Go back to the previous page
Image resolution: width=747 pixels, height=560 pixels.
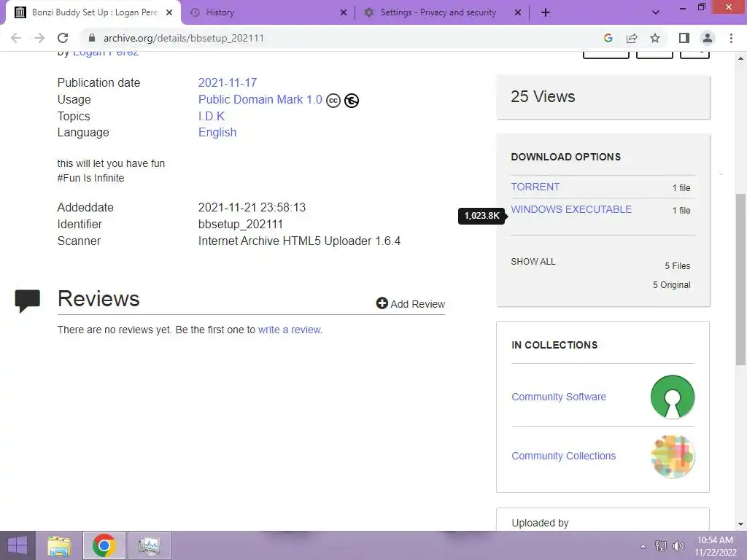point(16,38)
